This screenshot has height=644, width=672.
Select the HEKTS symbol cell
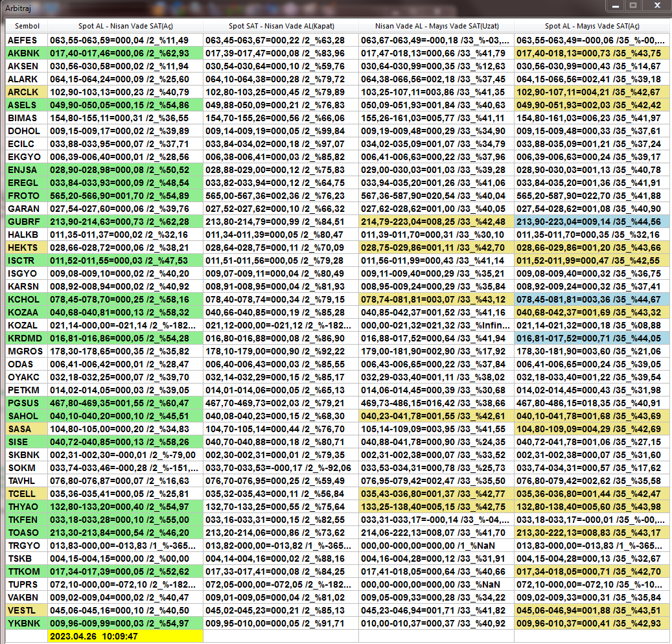pos(27,247)
